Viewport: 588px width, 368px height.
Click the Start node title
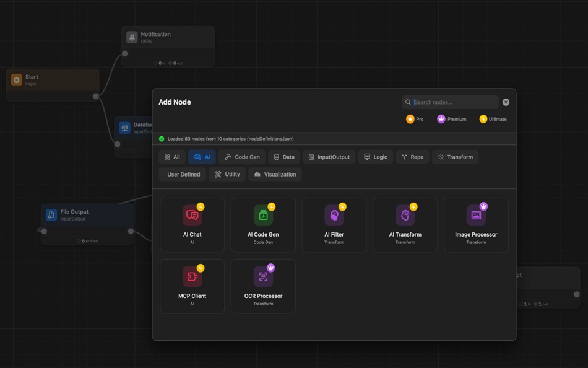coord(32,77)
